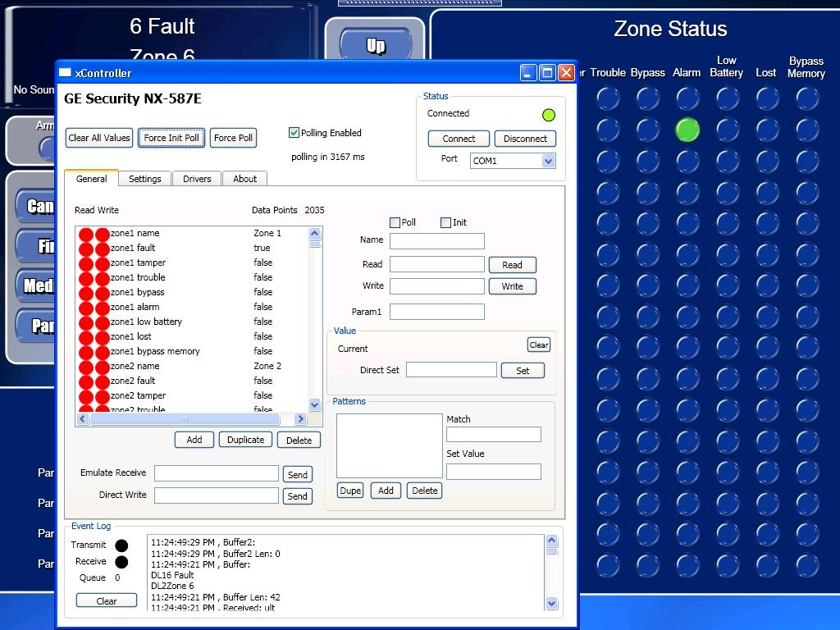Click into the Param1 input field
This screenshot has height=630, width=840.
pyautogui.click(x=437, y=312)
